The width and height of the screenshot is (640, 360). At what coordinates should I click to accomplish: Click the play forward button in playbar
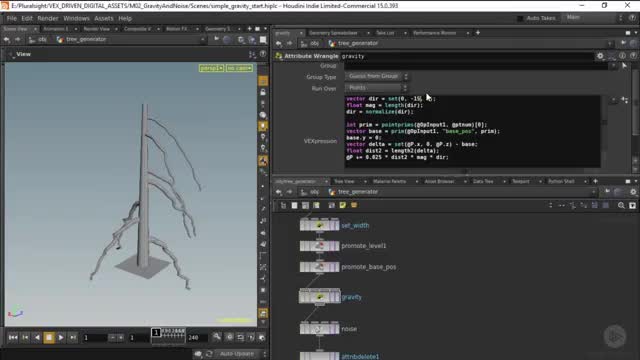[61, 338]
